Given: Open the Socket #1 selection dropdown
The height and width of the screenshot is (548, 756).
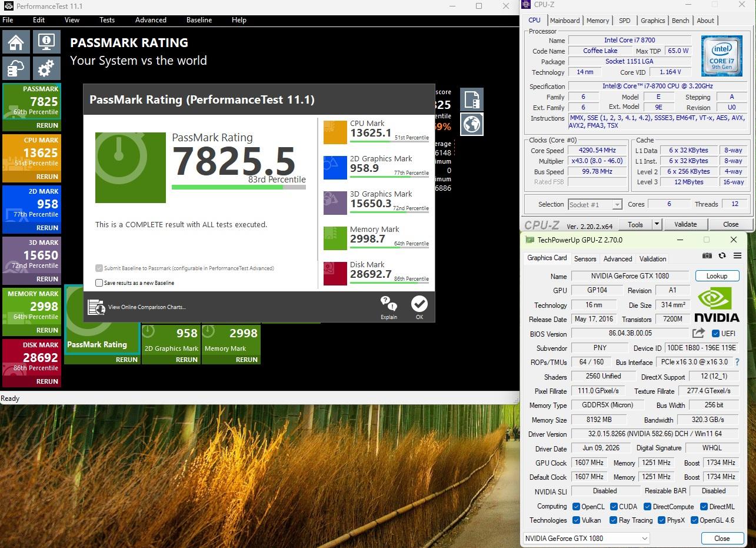Looking at the screenshot, I should tap(595, 204).
